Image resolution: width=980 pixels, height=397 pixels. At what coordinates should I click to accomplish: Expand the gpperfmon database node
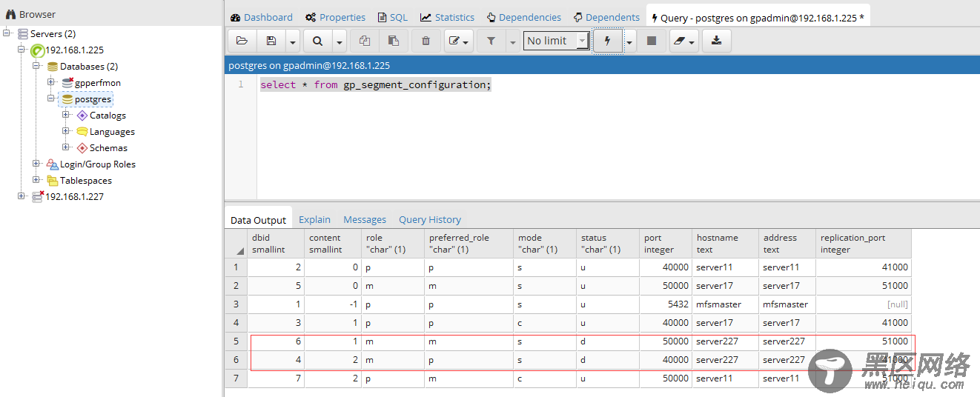[51, 82]
